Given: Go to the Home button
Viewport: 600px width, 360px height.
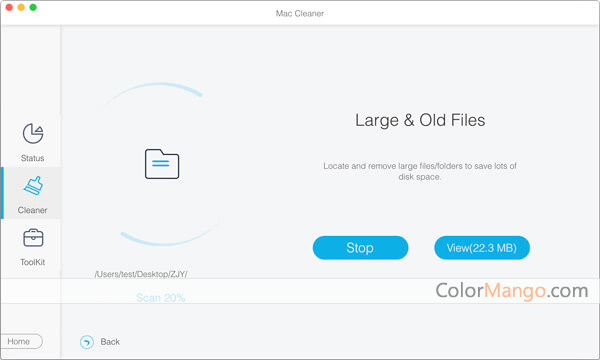Looking at the screenshot, I should click(x=21, y=341).
